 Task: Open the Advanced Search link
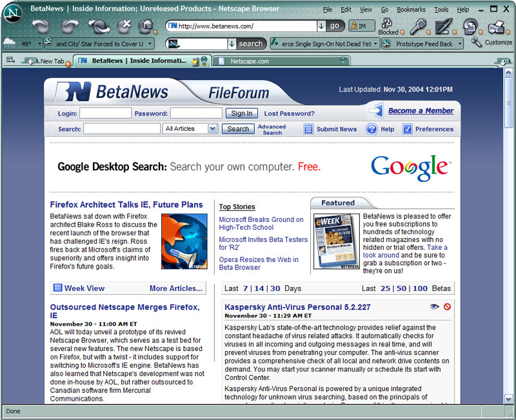pyautogui.click(x=272, y=130)
